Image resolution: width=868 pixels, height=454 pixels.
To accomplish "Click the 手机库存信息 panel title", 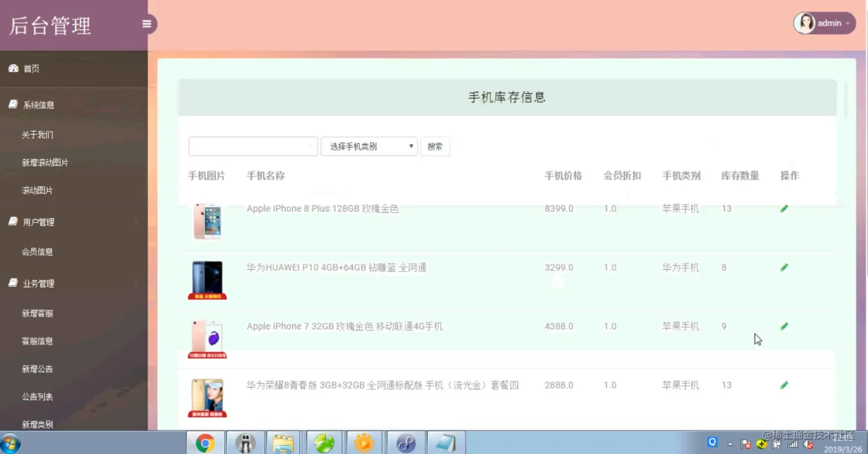I will [x=507, y=98].
